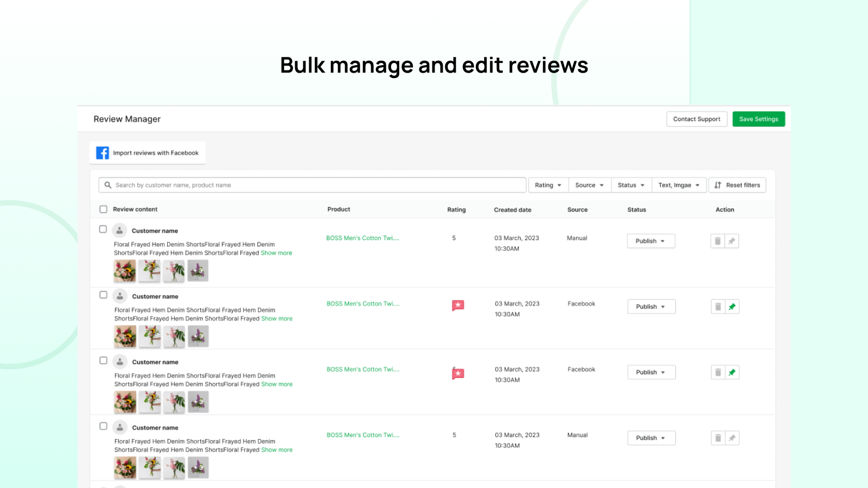This screenshot has height=488, width=868.
Task: Open the Rating filter dropdown
Action: 547,185
